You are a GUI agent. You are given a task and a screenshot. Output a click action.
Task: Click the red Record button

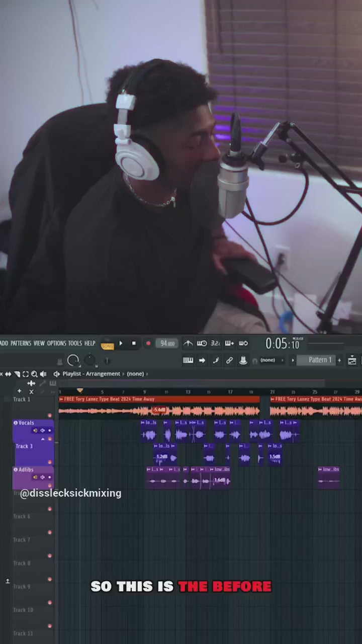point(148,344)
